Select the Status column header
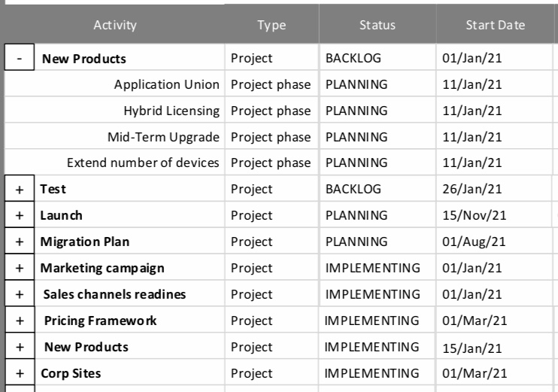The width and height of the screenshot is (558, 392). tap(378, 25)
